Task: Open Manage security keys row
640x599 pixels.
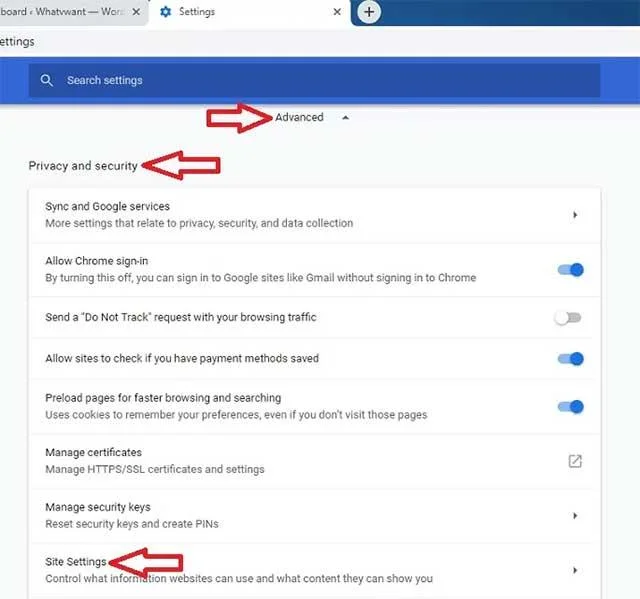Action: (315, 515)
